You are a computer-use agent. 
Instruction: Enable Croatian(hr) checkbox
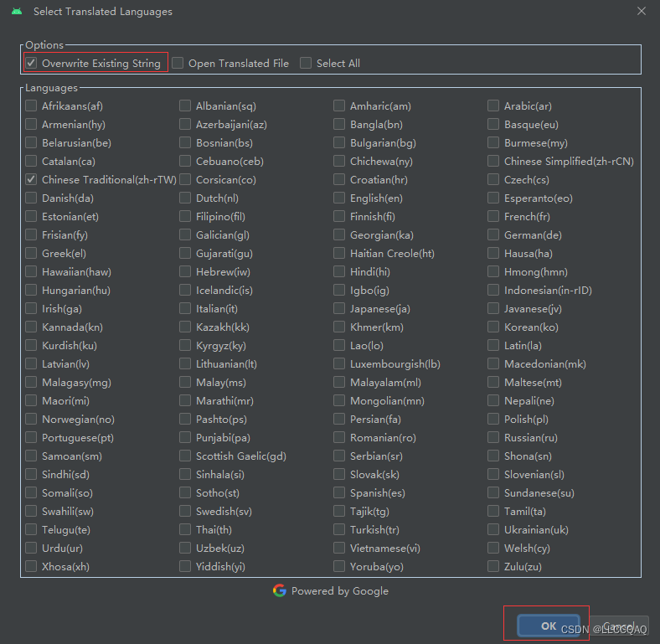coord(339,180)
